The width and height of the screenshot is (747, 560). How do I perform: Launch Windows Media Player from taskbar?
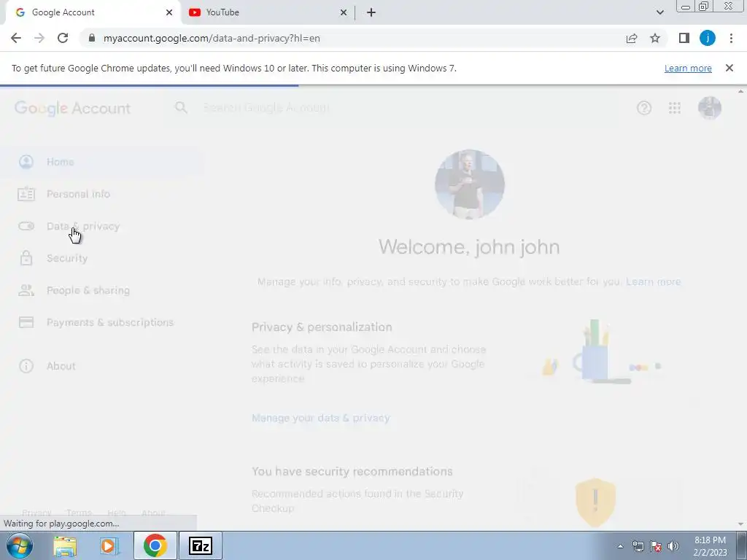pos(109,546)
